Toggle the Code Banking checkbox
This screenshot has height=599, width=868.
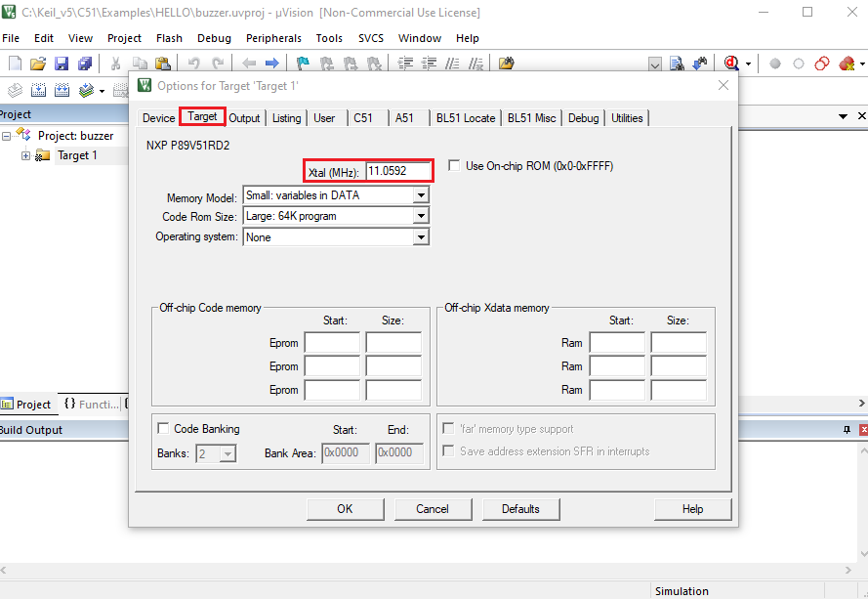[162, 429]
